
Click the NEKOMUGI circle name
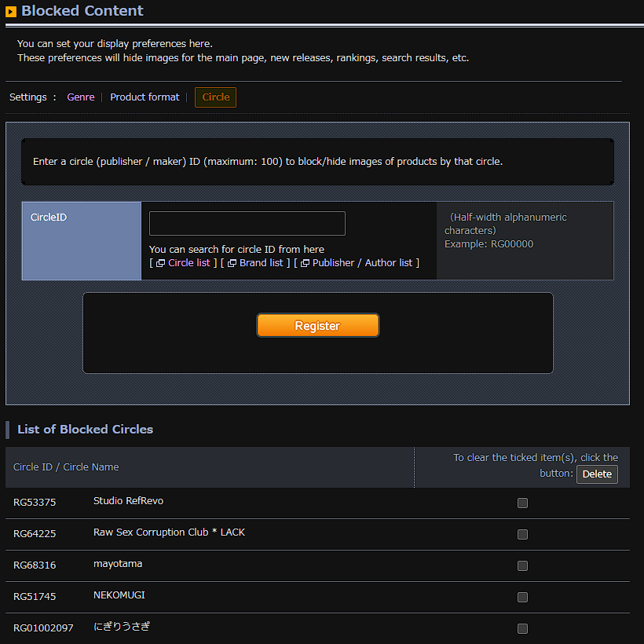coord(119,595)
